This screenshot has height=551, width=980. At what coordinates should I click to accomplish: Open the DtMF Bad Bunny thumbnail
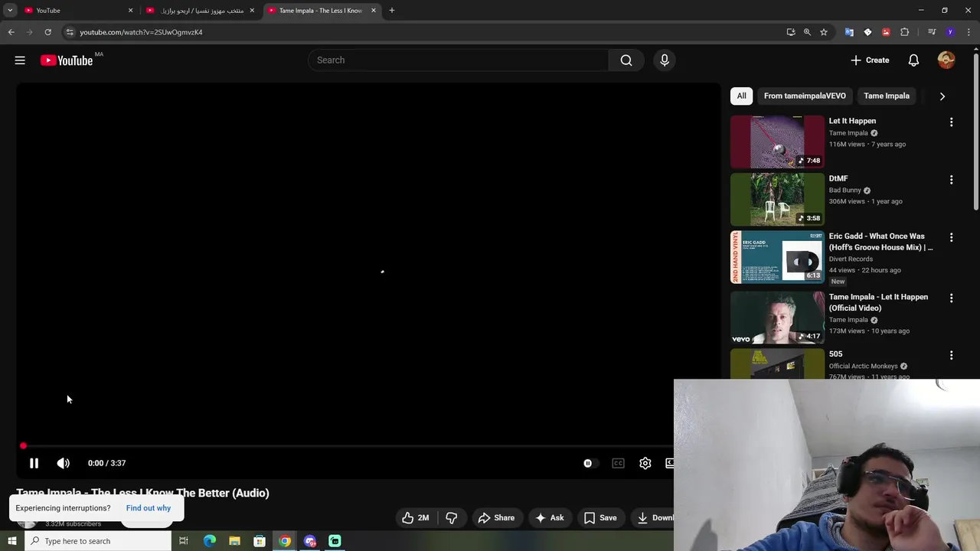pos(777,199)
